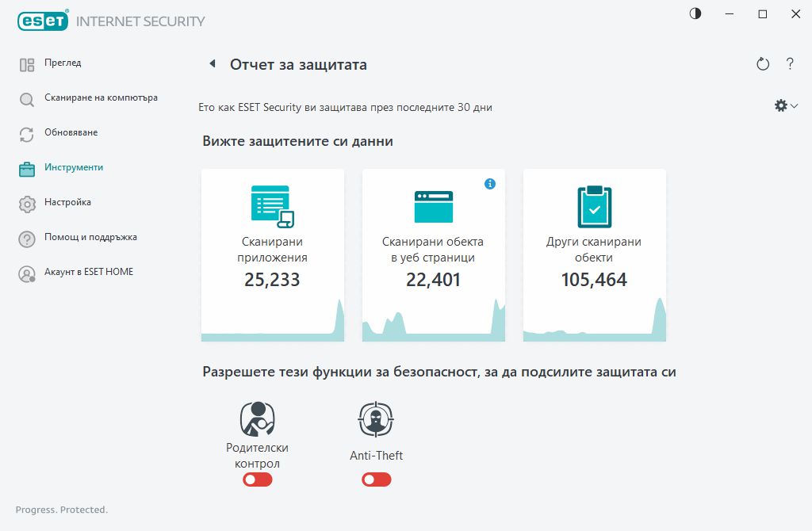Enable the Родителски контрол toggle
The width and height of the screenshot is (812, 531).
pyautogui.click(x=258, y=479)
